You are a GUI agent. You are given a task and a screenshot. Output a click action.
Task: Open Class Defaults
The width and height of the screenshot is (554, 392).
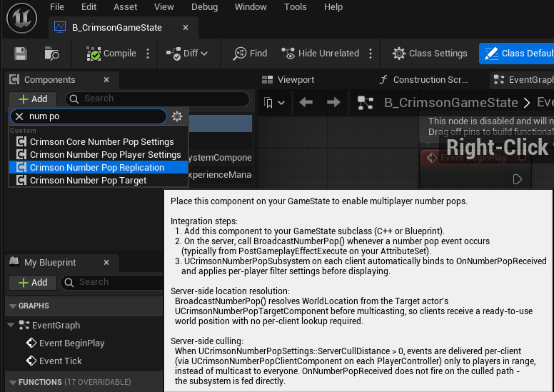[517, 54]
